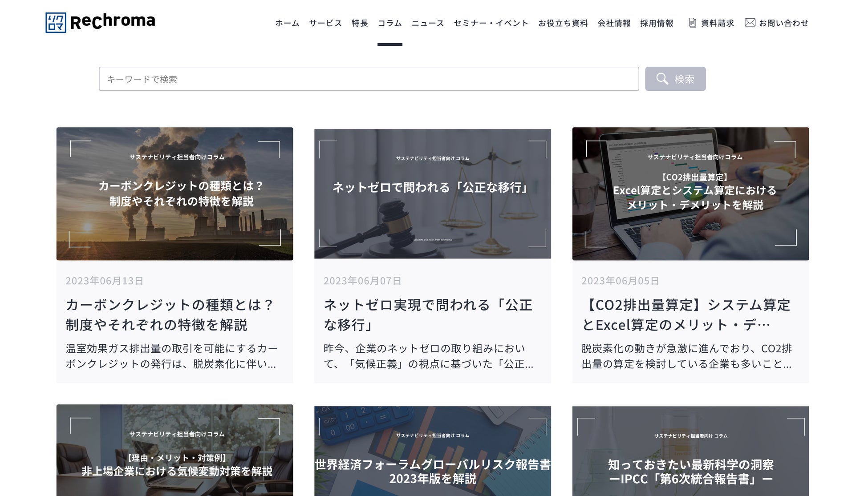This screenshot has height=496, width=868.
Task: Open the ニュース menu item
Action: (427, 23)
